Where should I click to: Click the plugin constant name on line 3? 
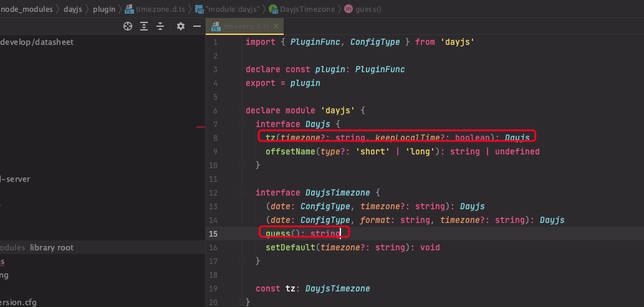point(330,69)
